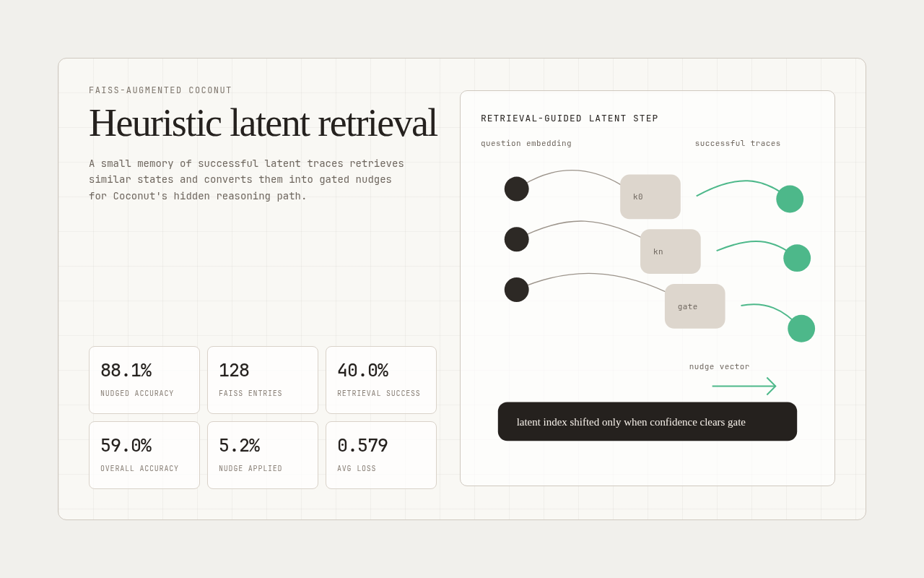Click the nudge vector arrow
Image resolution: width=924 pixels, height=578 pixels.
pos(744,387)
